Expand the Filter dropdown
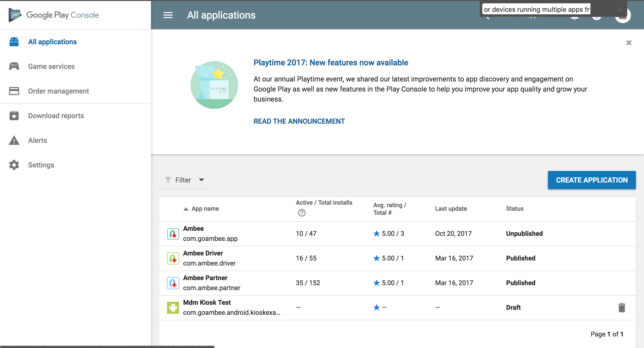This screenshot has height=348, width=644. [x=184, y=180]
